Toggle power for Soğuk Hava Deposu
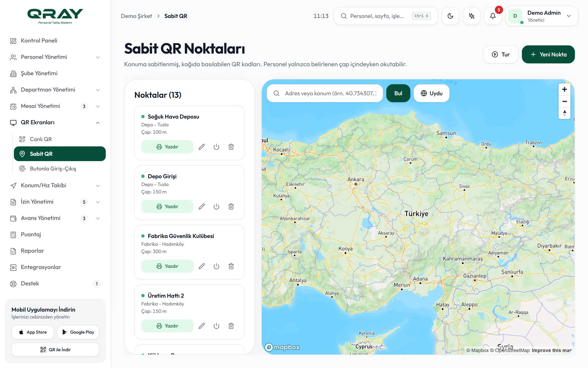 point(216,147)
